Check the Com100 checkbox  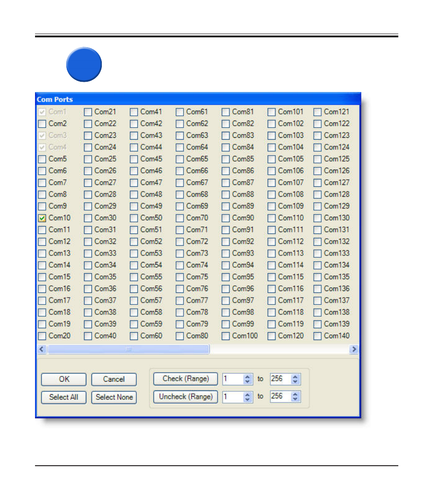coord(226,336)
